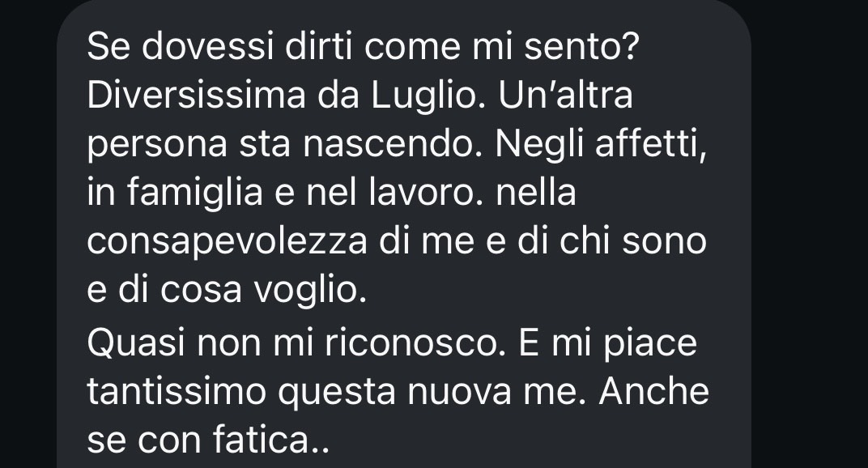Tap the word "tantissimo" in the bubble
868x468 pixels.
coord(177,392)
